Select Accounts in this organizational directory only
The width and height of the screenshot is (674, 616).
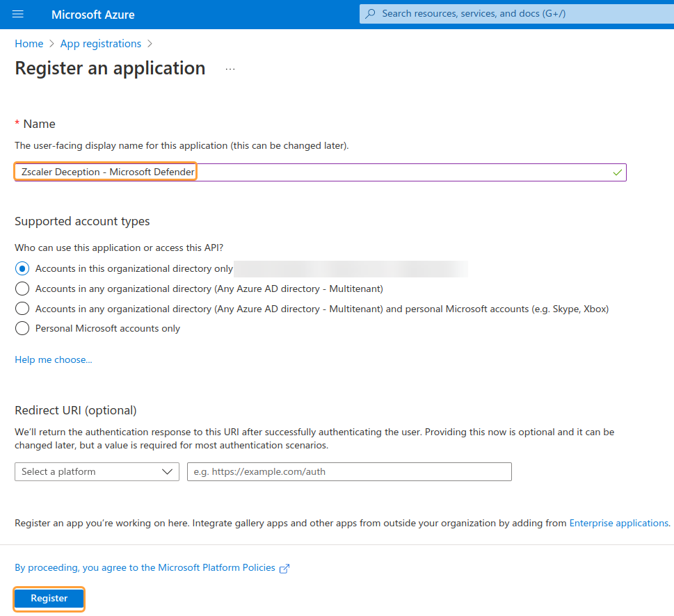(21, 268)
